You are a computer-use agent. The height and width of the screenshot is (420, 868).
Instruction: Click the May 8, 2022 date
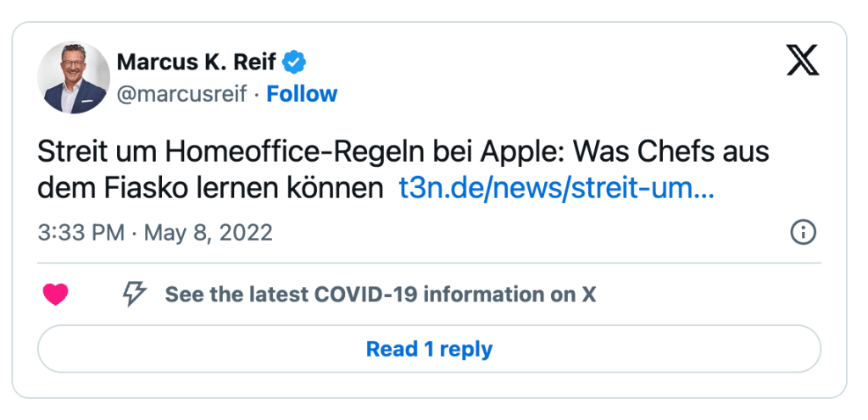209,233
